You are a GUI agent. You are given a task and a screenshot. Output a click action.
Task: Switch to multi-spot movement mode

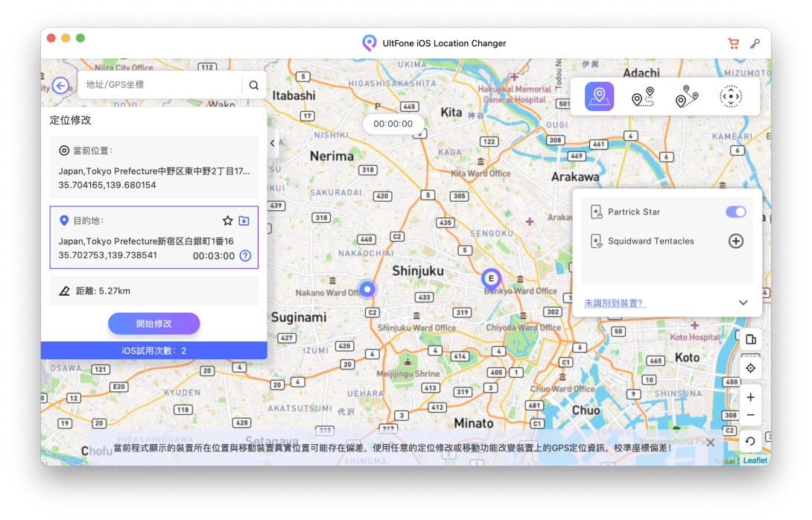pos(687,97)
